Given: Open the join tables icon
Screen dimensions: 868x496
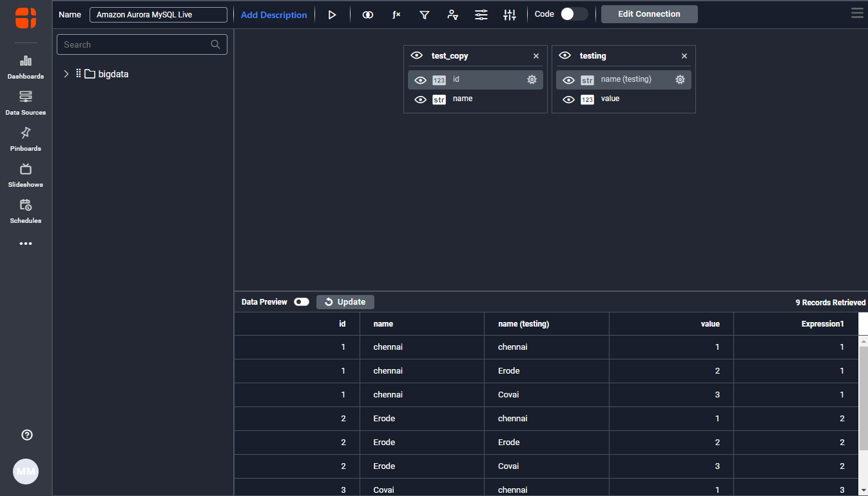Looking at the screenshot, I should coord(368,15).
